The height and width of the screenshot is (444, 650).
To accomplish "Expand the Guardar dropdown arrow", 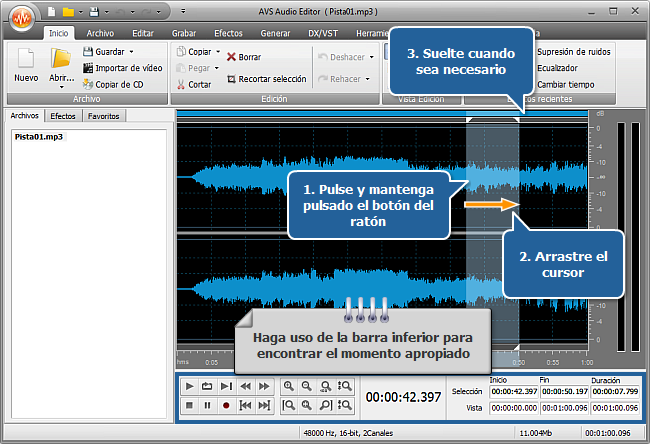I will 130,51.
